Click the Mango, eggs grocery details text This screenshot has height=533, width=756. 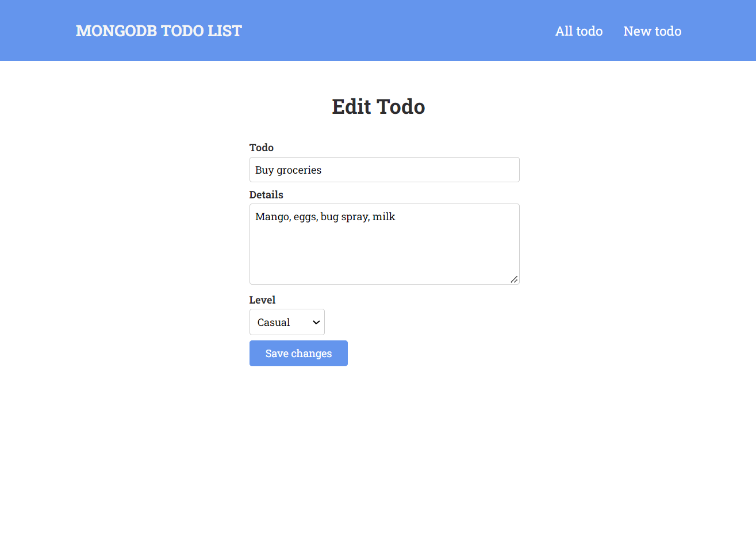(x=325, y=217)
